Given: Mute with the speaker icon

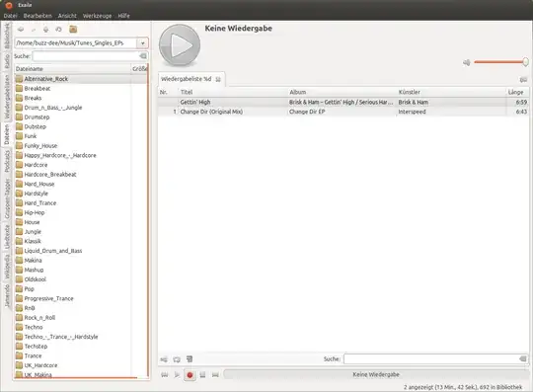Looking at the screenshot, I should tap(466, 62).
